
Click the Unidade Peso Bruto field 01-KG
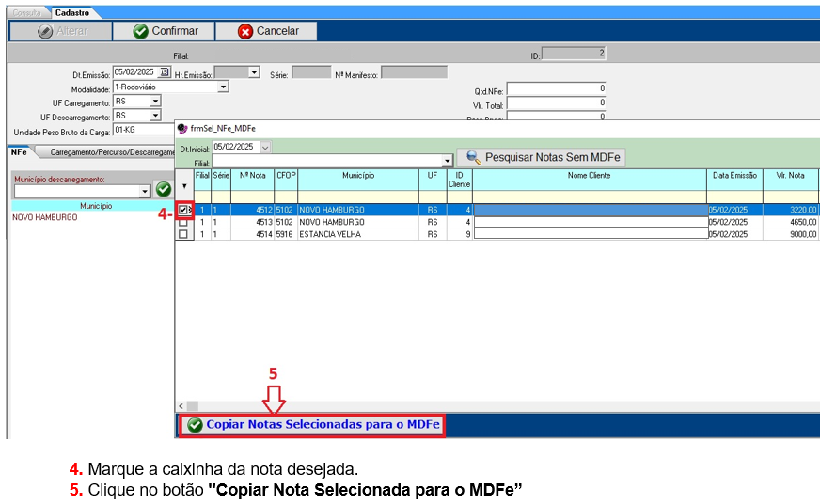point(143,130)
